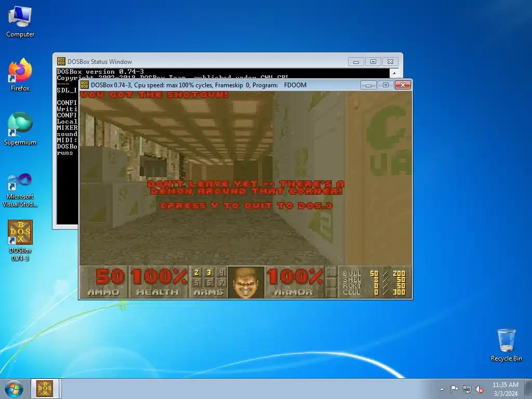Open the Recycle Bin
532x399 pixels.
[506, 345]
